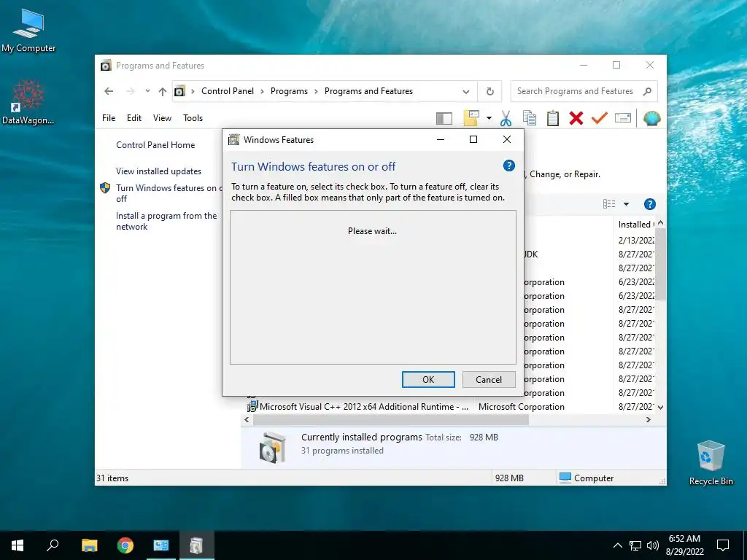This screenshot has width=747, height=560.
Task: Click the search magnifier icon in search box
Action: pos(647,91)
